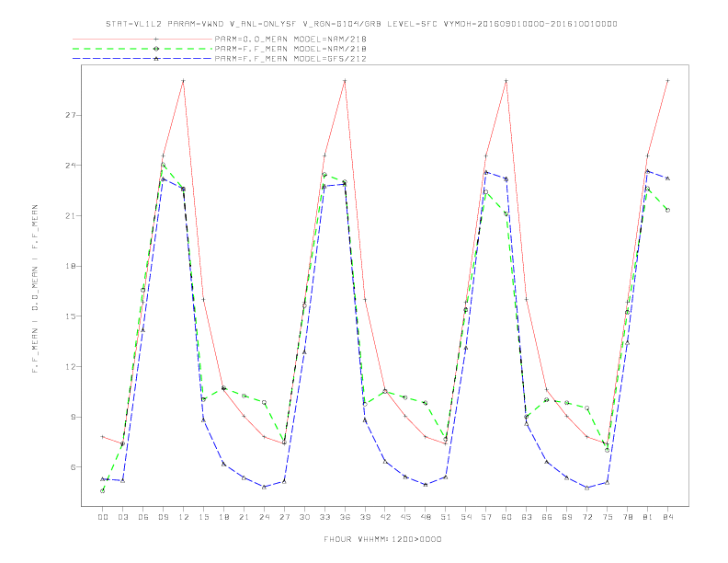Click x-axis tick label 57

coord(486,517)
